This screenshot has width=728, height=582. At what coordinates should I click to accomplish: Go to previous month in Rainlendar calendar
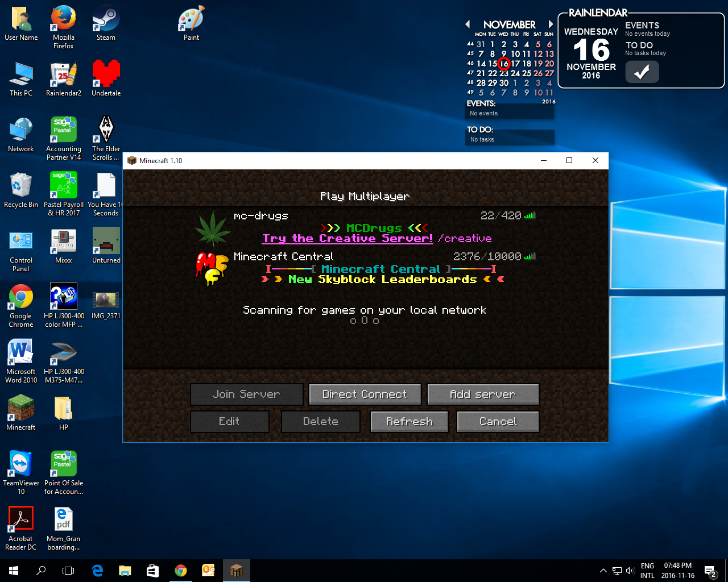tap(468, 24)
